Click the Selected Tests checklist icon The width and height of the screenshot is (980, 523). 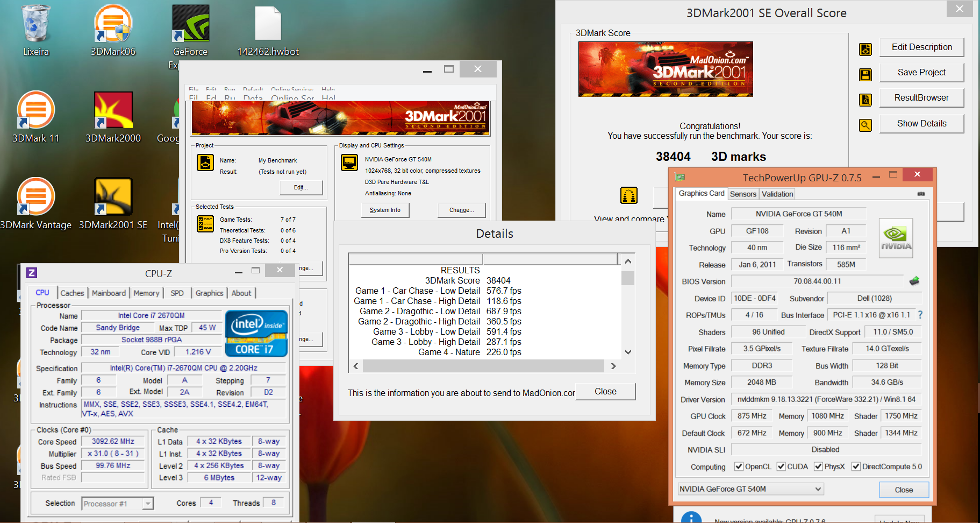[x=205, y=223]
